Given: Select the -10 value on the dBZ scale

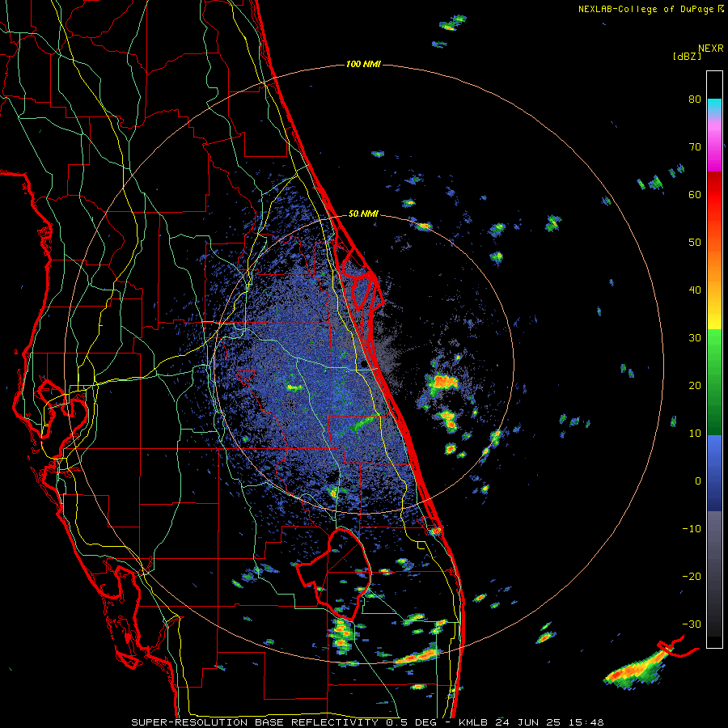Looking at the screenshot, I should click(x=692, y=529).
